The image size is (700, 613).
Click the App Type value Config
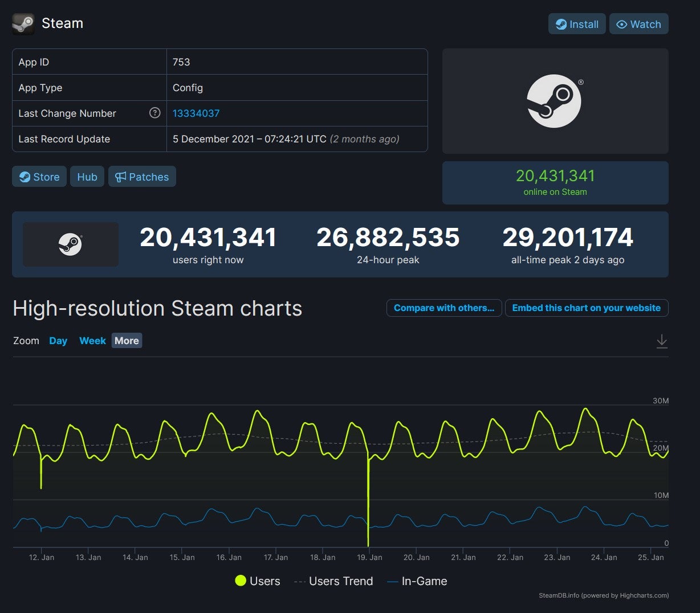pos(188,88)
